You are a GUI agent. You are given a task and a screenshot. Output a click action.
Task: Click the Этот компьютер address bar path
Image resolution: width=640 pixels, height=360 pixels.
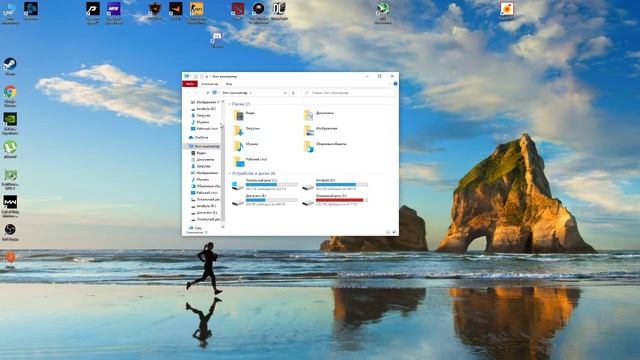point(235,93)
